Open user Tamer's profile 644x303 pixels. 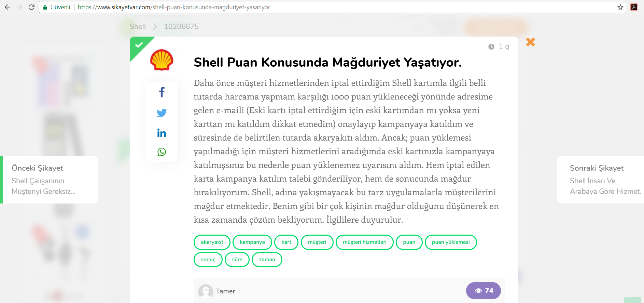(x=225, y=291)
